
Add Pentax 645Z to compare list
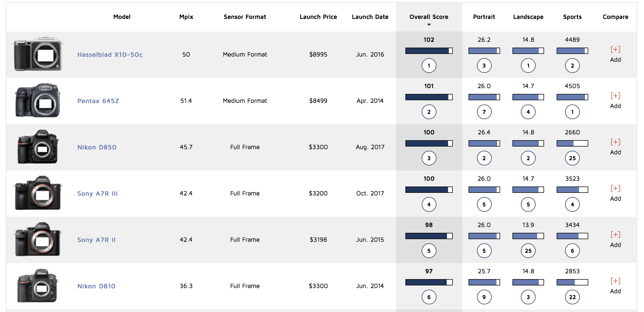tap(615, 96)
